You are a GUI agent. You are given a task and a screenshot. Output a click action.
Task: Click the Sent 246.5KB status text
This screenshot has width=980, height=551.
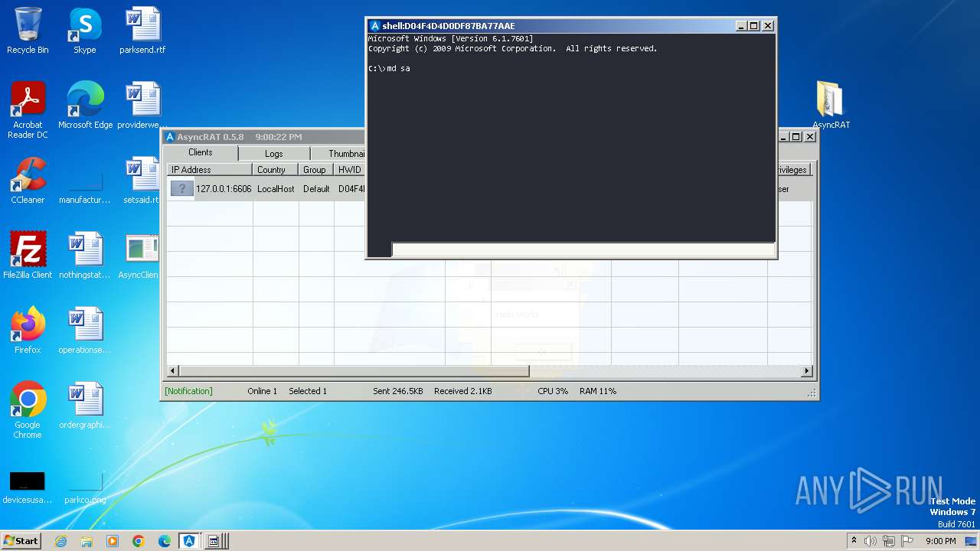pos(398,391)
